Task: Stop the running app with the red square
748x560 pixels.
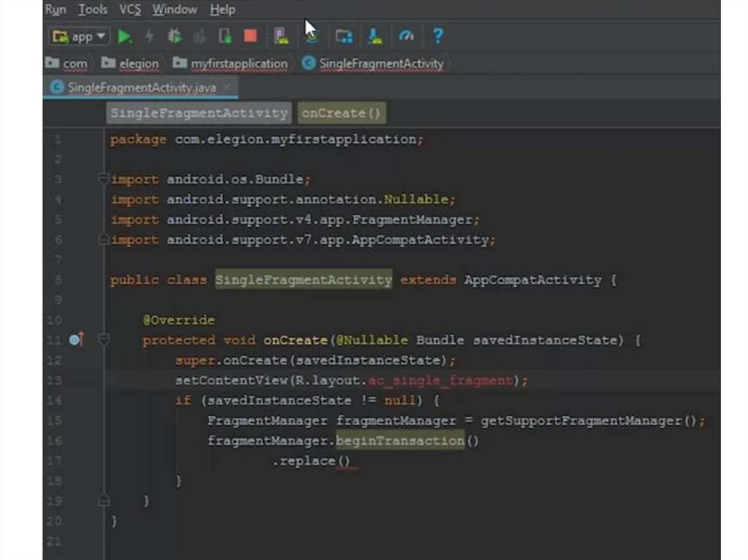Action: (251, 36)
